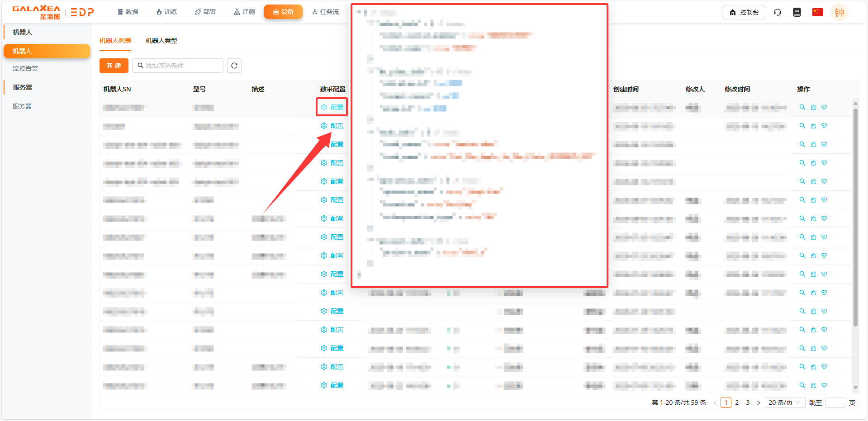The image size is (868, 421).
Task: Click the refresh icon beside the filter box
Action: 234,66
